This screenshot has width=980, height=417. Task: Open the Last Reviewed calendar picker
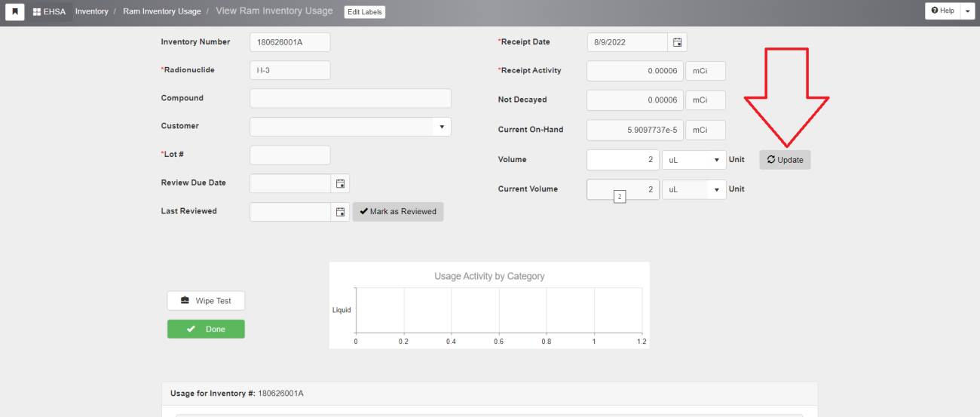pos(340,212)
